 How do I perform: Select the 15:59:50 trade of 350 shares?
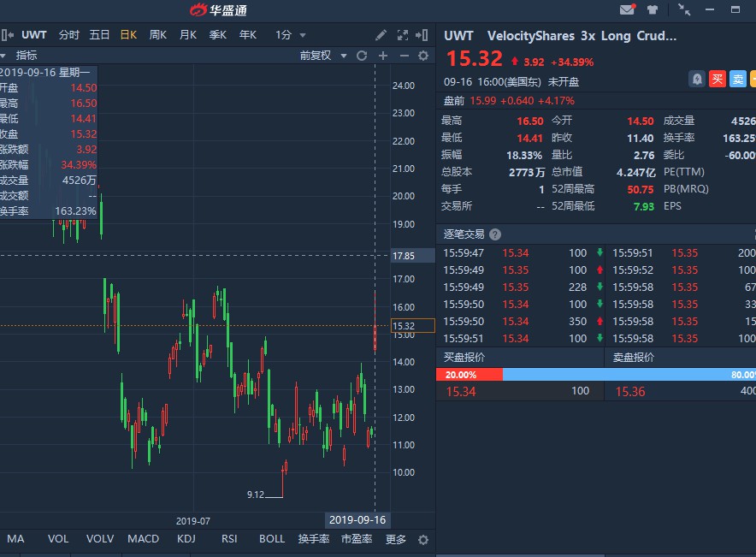pyautogui.click(x=523, y=321)
